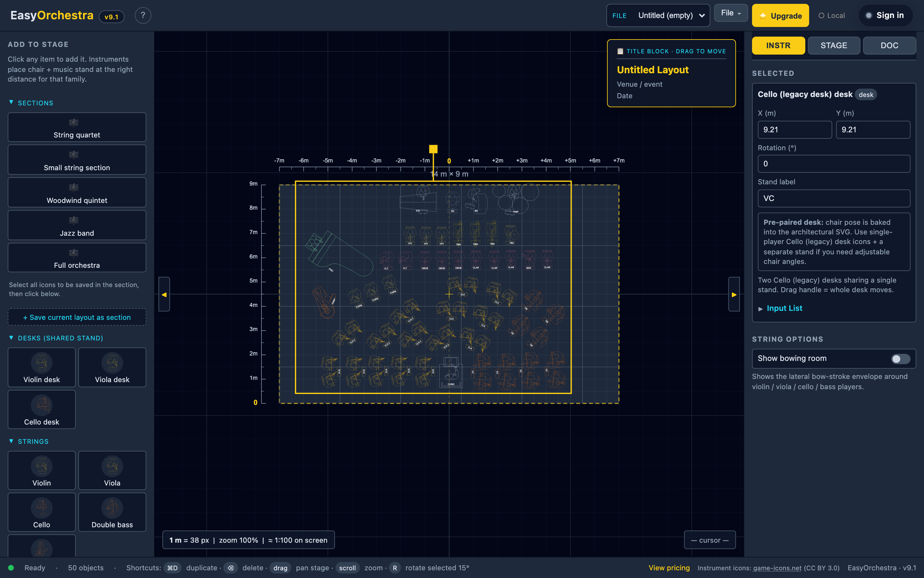Click the cursor readout box
The width and height of the screenshot is (924, 578).
coord(710,540)
